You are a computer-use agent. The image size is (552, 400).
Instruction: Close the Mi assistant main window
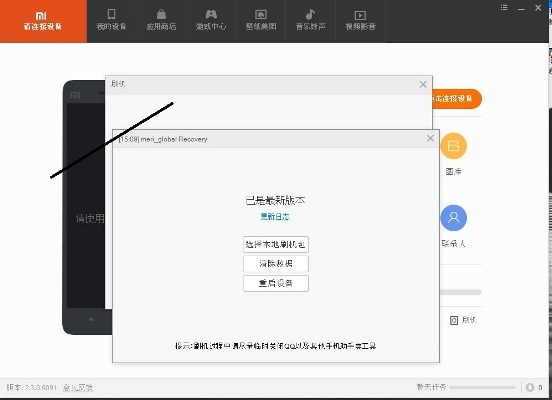[x=538, y=8]
